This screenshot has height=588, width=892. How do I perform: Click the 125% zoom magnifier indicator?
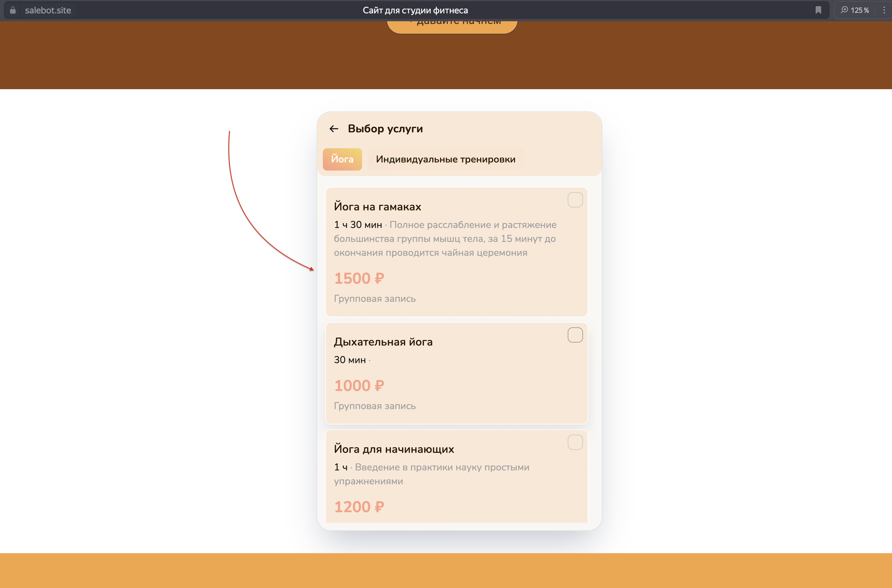(x=855, y=10)
